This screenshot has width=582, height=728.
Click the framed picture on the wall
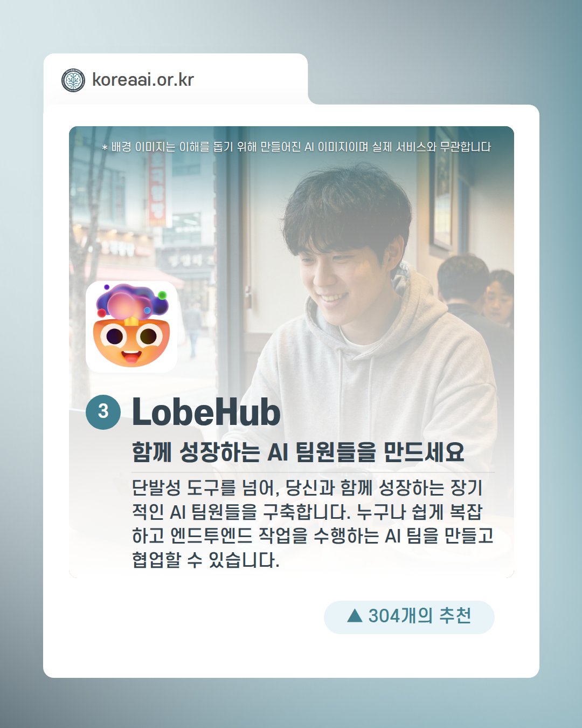[x=443, y=189]
